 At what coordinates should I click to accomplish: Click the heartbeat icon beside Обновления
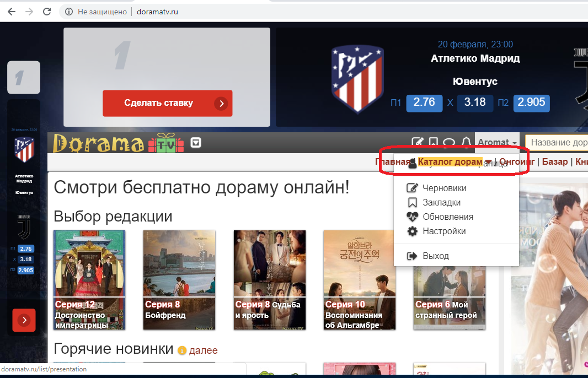click(412, 217)
